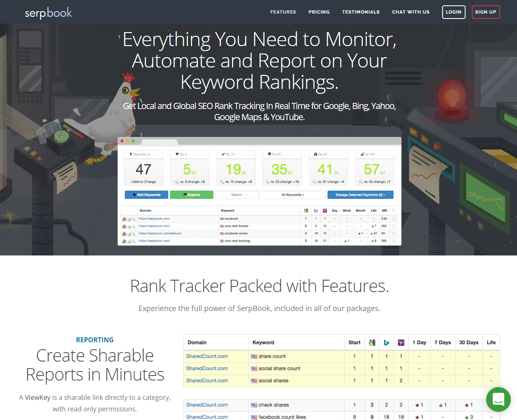Viewport: 517px width, 420px height.
Task: Click the Yahoo icon in report table header
Action: [401, 342]
